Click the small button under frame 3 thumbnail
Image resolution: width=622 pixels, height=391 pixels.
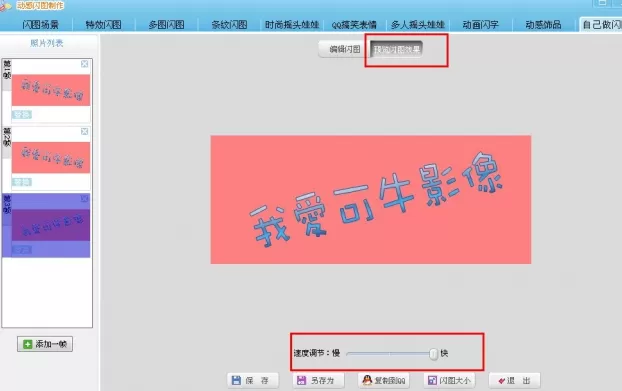pos(22,250)
